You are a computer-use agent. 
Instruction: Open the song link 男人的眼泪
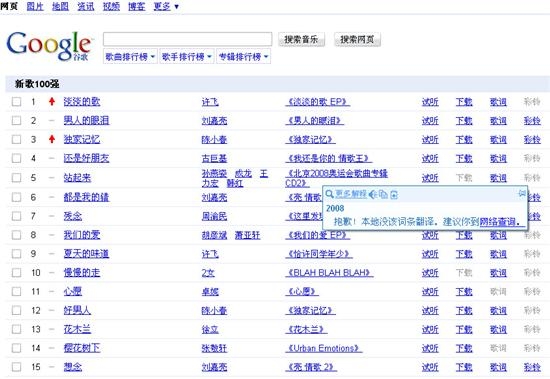pyautogui.click(x=86, y=120)
